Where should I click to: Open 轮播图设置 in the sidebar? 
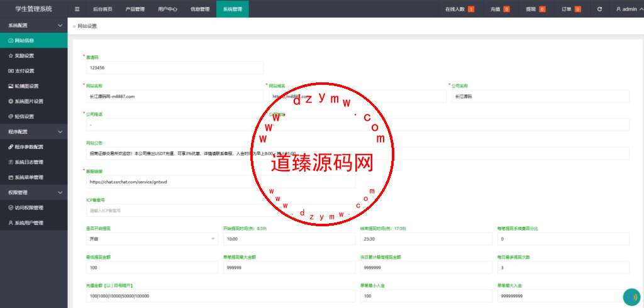tap(34, 86)
